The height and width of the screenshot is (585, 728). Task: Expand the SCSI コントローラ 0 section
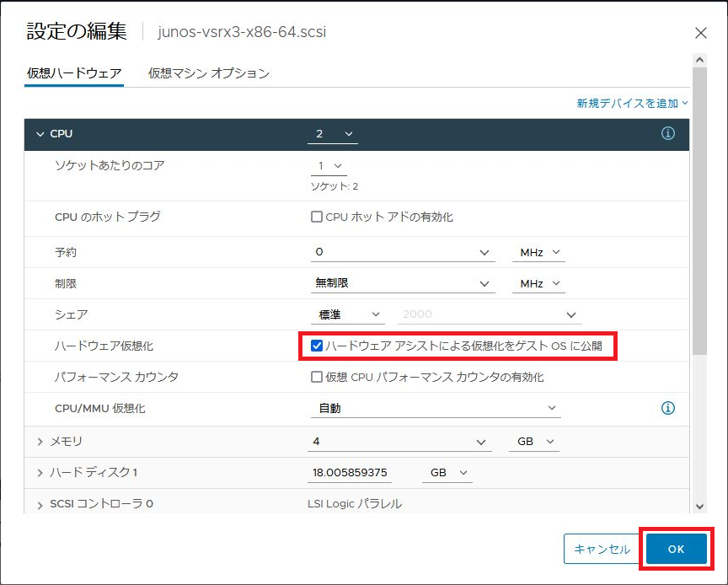tap(40, 504)
